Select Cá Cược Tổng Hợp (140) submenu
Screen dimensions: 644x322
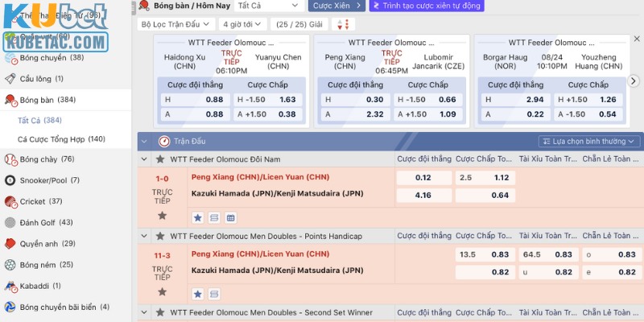tap(62, 139)
